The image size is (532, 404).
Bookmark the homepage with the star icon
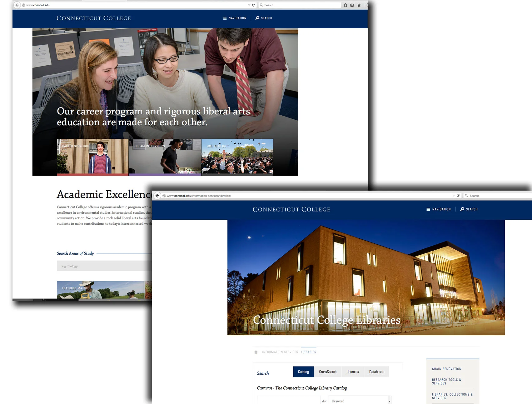[x=346, y=5]
